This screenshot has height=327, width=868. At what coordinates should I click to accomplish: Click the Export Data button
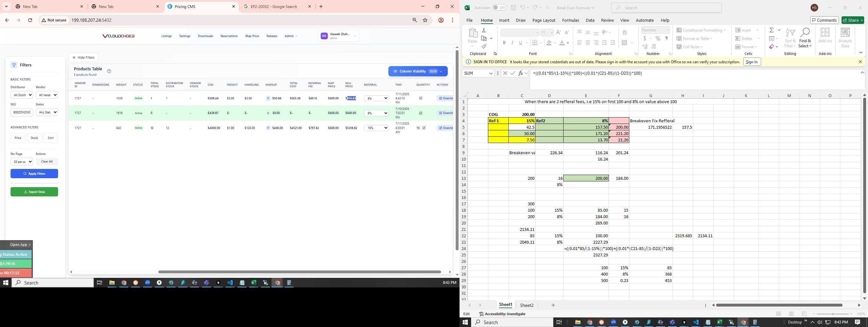point(34,192)
